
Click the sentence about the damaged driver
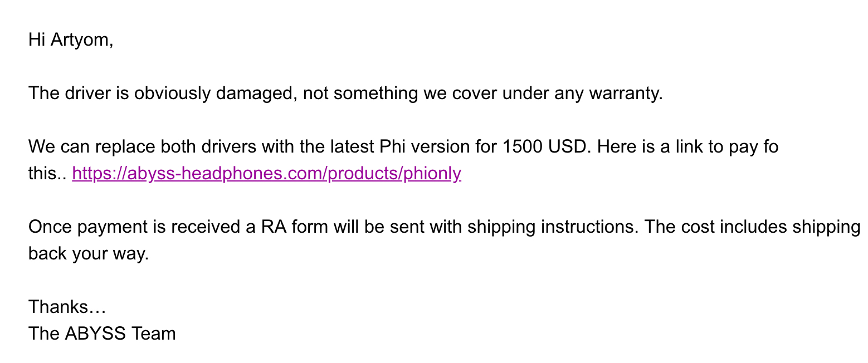[x=346, y=93]
